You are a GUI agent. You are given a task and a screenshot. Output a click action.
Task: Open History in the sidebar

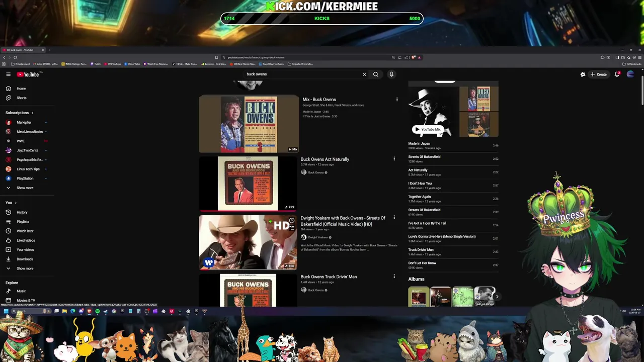27,212
